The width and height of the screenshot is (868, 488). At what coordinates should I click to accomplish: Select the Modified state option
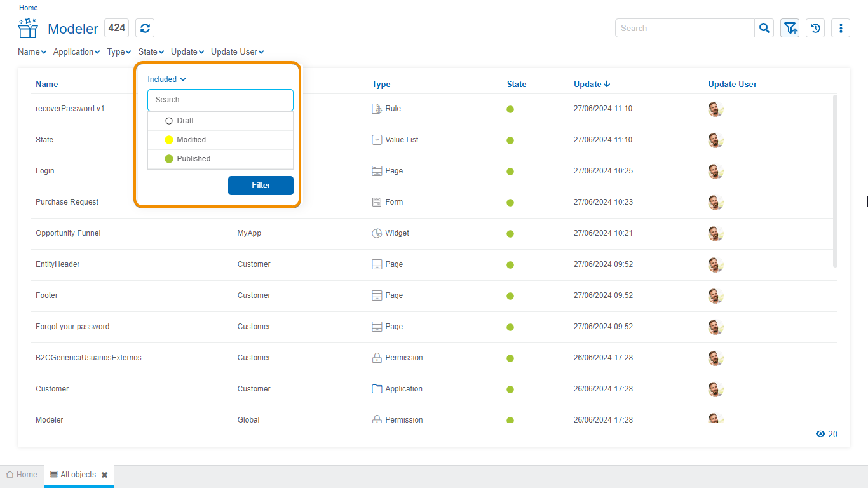click(191, 140)
